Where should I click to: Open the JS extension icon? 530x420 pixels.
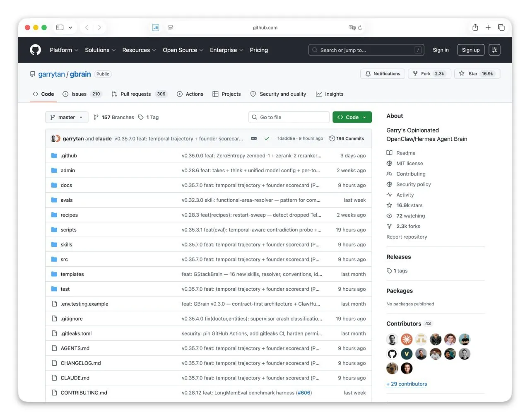point(156,27)
